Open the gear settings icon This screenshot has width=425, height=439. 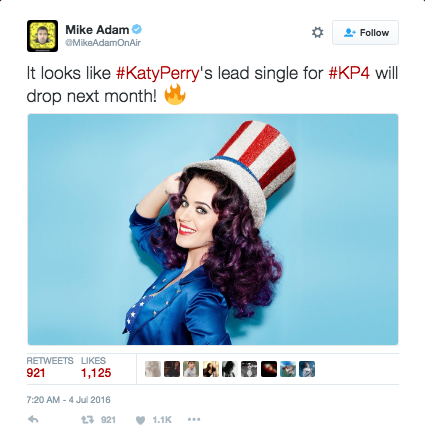(x=317, y=32)
